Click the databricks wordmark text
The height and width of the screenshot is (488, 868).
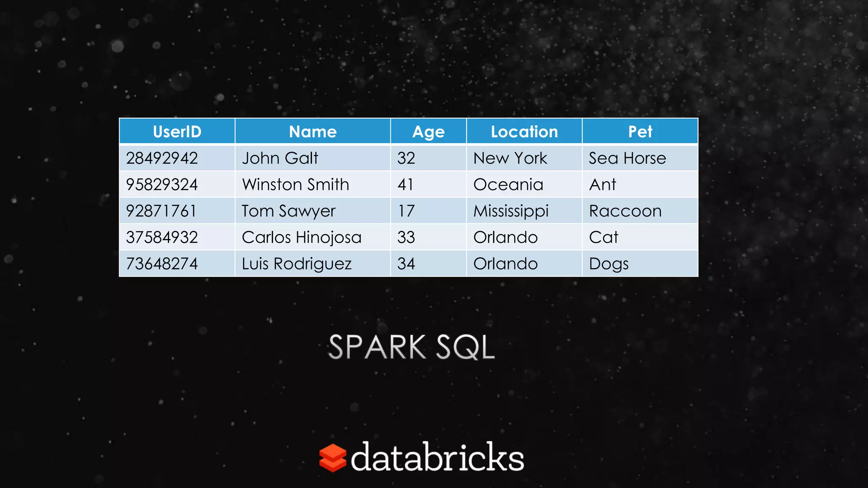[x=437, y=458]
